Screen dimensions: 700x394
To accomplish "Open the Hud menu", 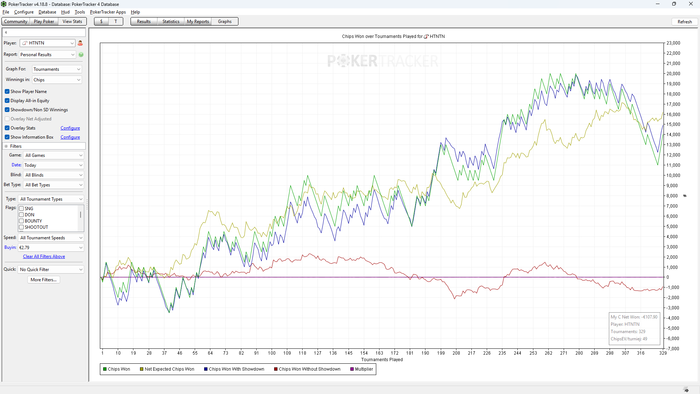I will point(65,12).
